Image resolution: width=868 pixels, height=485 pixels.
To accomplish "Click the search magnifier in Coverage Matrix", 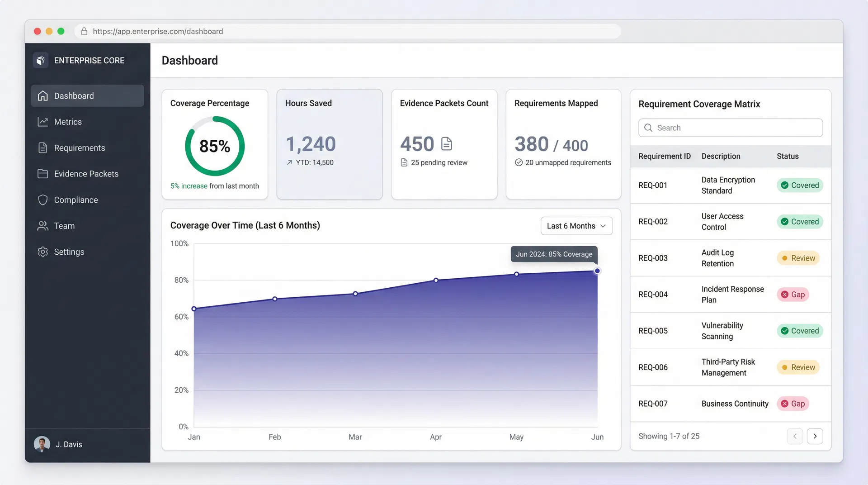I will tap(648, 128).
